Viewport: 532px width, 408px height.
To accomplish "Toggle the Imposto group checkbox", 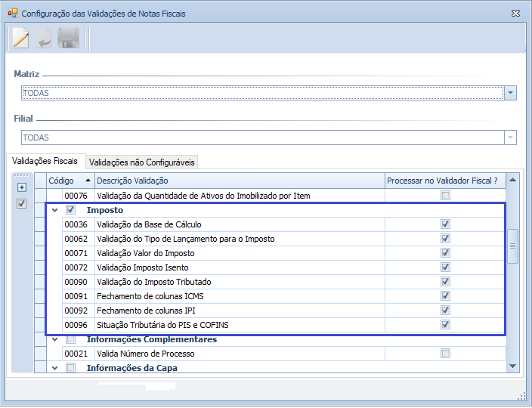I will tap(71, 210).
